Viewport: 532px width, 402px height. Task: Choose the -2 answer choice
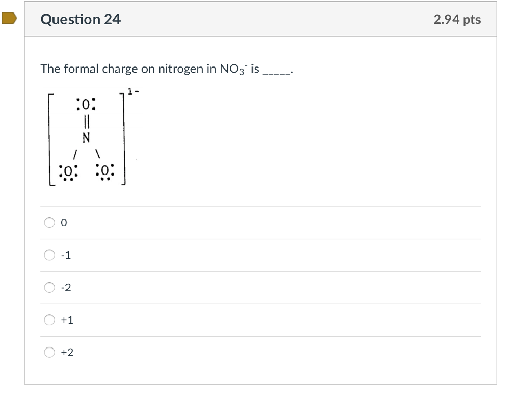[49, 287]
